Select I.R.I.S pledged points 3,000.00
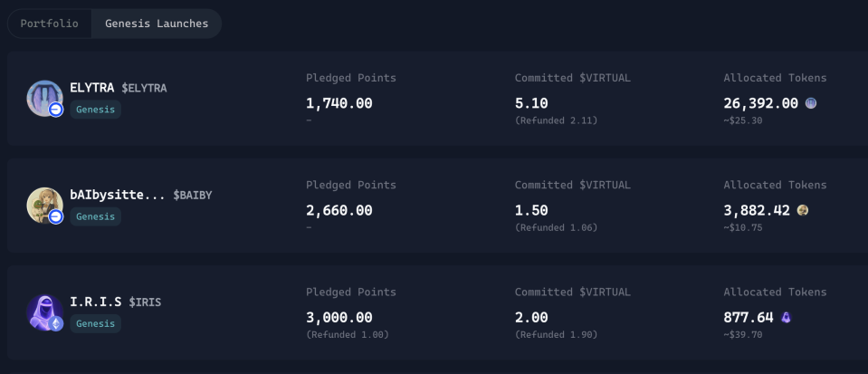868x374 pixels. click(339, 318)
